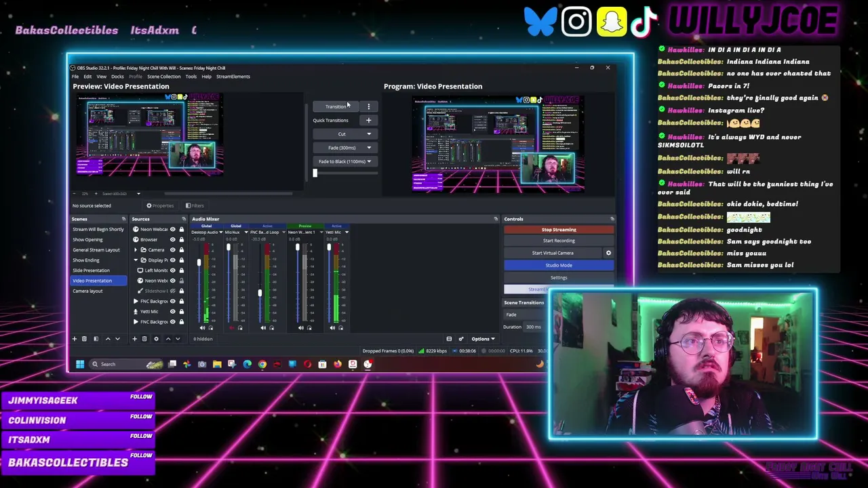This screenshot has width=868, height=488.
Task: Add a new scene with the plus icon
Action: pos(75,339)
